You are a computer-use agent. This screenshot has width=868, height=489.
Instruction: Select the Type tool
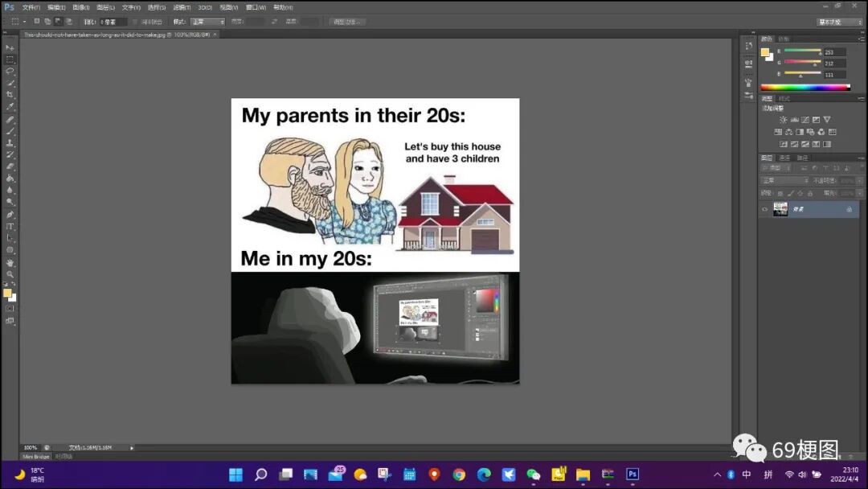[10, 226]
